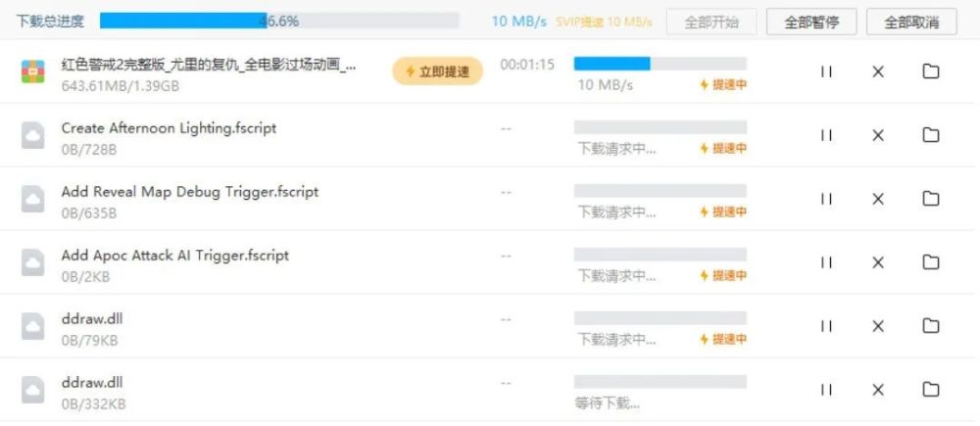The image size is (980, 426).
Task: Cancel the Create Afternoon Lighting.fscript download
Action: 878,135
